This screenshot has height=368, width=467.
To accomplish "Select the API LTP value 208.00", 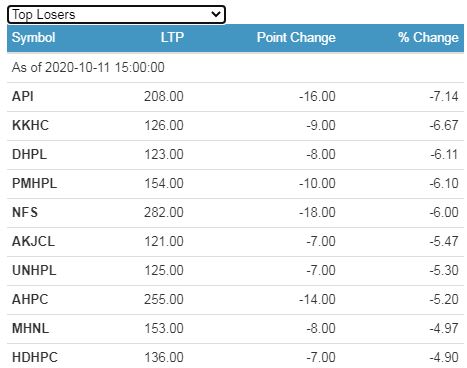I will (164, 97).
